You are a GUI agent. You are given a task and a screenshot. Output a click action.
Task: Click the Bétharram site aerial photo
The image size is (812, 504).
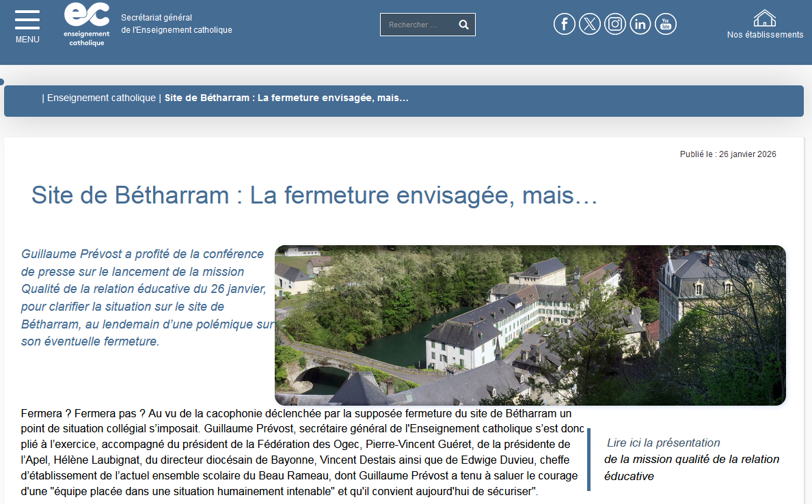click(x=530, y=325)
